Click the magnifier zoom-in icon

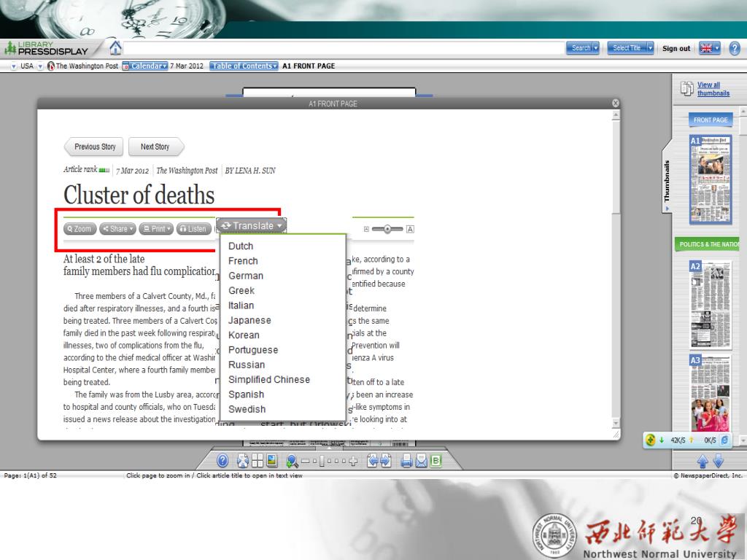pos(292,461)
